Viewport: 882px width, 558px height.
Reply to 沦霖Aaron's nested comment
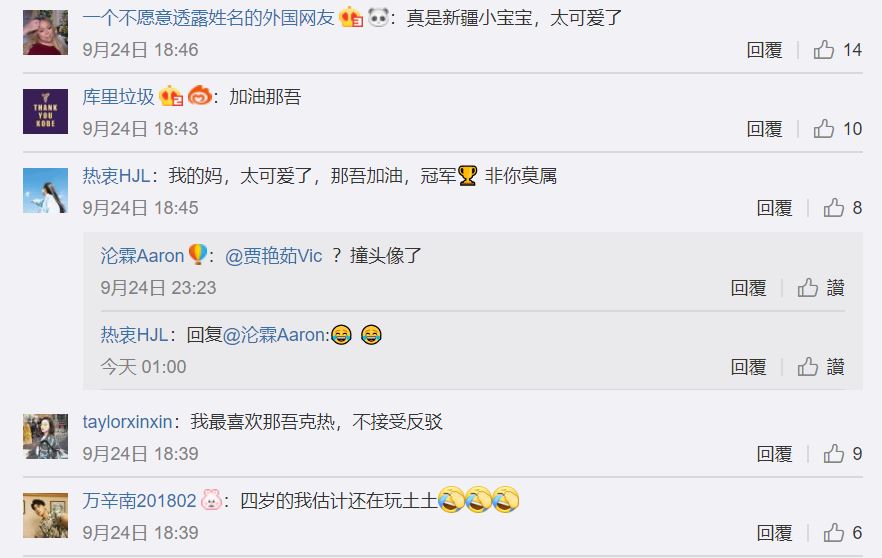(749, 288)
